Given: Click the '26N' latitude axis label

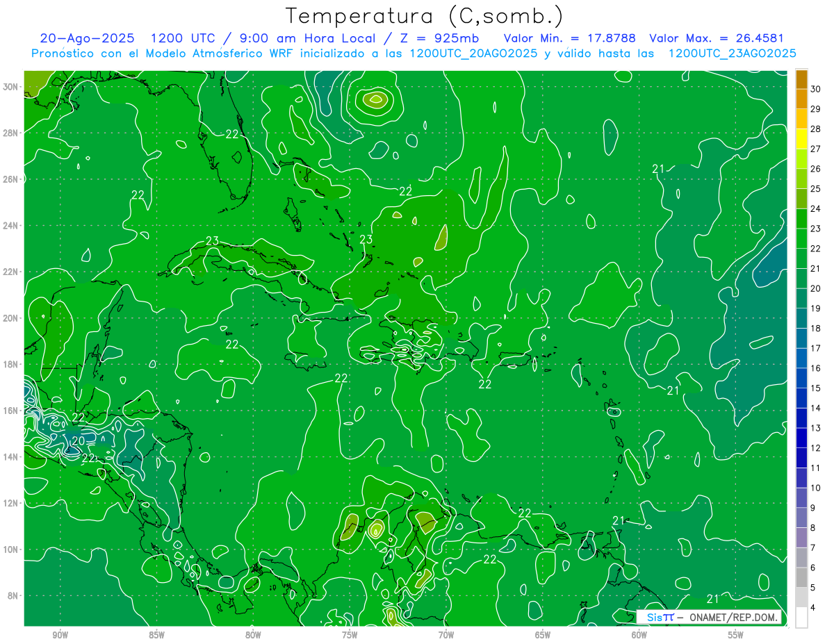Looking at the screenshot, I should tap(10, 179).
